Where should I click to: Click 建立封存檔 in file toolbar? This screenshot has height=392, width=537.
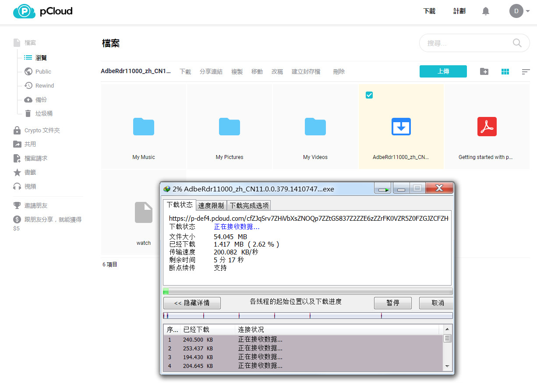coord(306,71)
